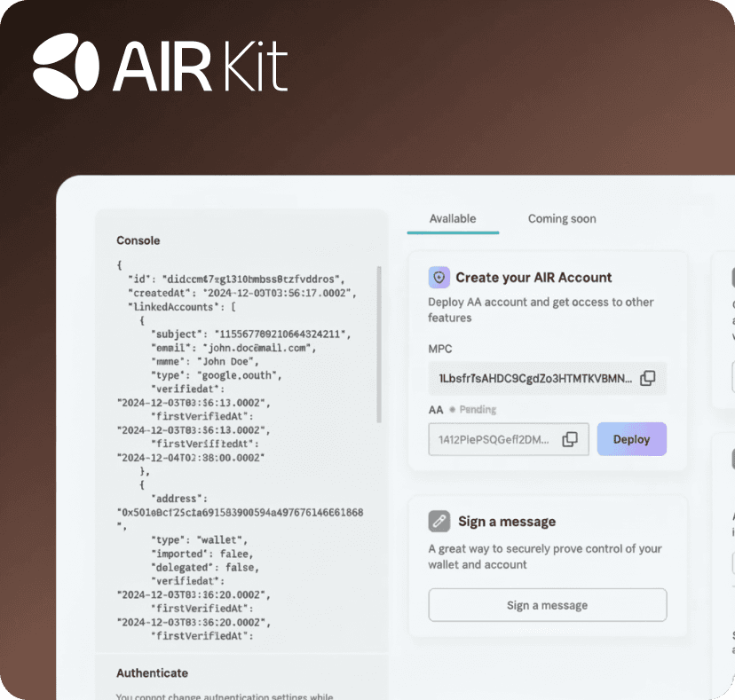Click the pen icon beside Sign a message
This screenshot has height=700, width=735.
(x=437, y=522)
